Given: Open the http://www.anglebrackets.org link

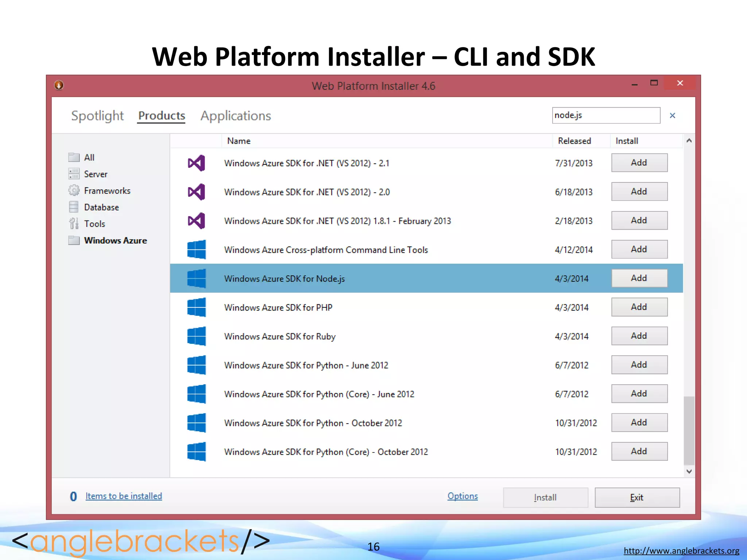Looking at the screenshot, I should click(x=681, y=551).
